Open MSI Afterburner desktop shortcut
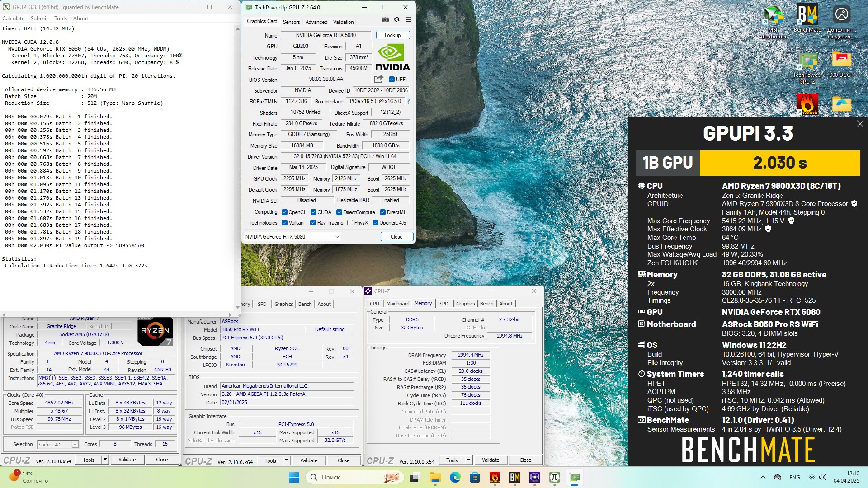 click(773, 22)
